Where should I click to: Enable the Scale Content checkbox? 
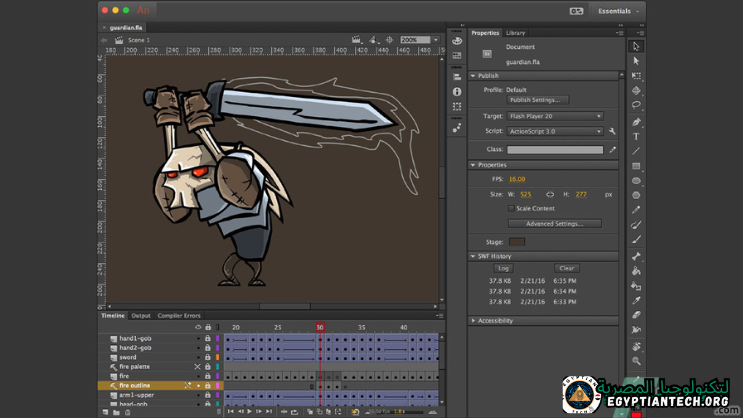(511, 208)
